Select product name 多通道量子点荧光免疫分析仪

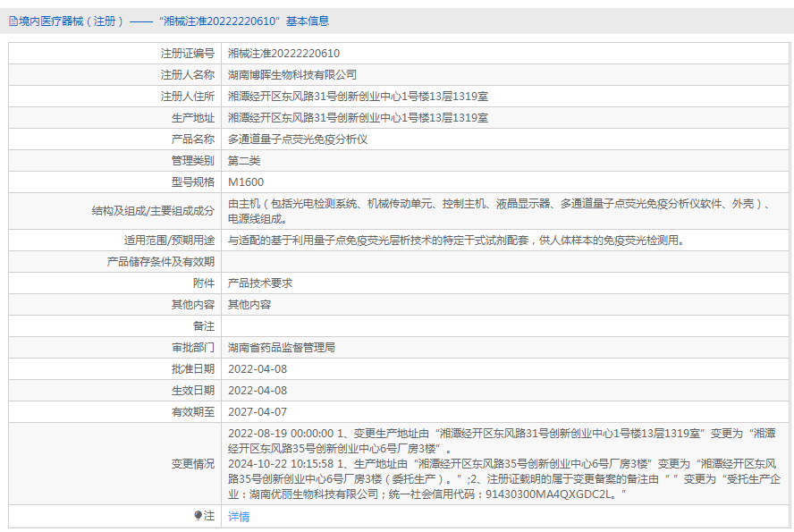[298, 139]
